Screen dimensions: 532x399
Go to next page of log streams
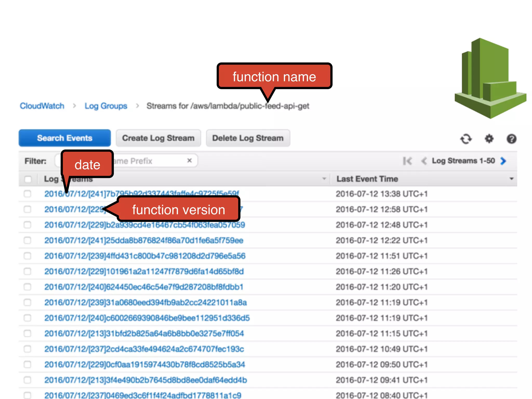pyautogui.click(x=503, y=161)
